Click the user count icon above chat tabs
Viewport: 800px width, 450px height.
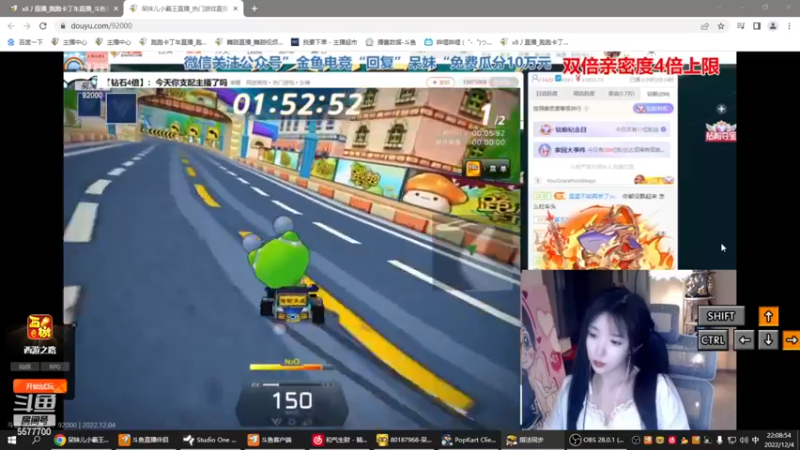pyautogui.click(x=535, y=79)
